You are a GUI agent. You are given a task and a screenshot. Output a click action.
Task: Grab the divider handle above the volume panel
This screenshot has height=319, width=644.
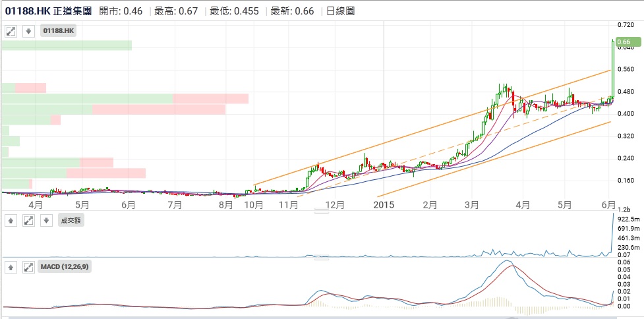coord(321,212)
